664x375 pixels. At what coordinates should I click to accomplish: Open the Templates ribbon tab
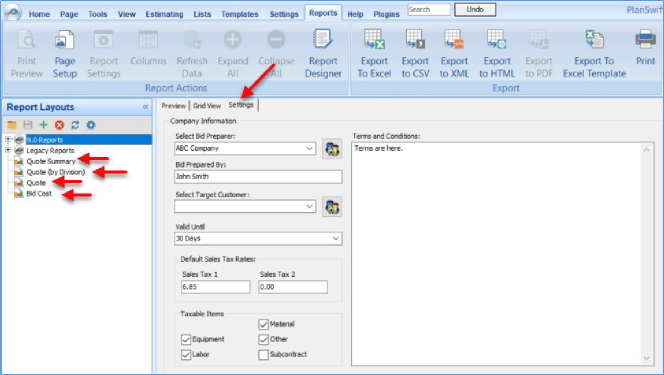(240, 14)
